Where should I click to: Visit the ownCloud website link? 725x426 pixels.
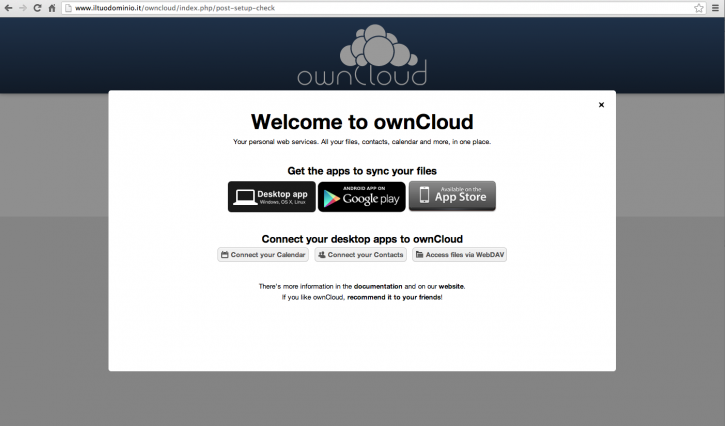451,286
